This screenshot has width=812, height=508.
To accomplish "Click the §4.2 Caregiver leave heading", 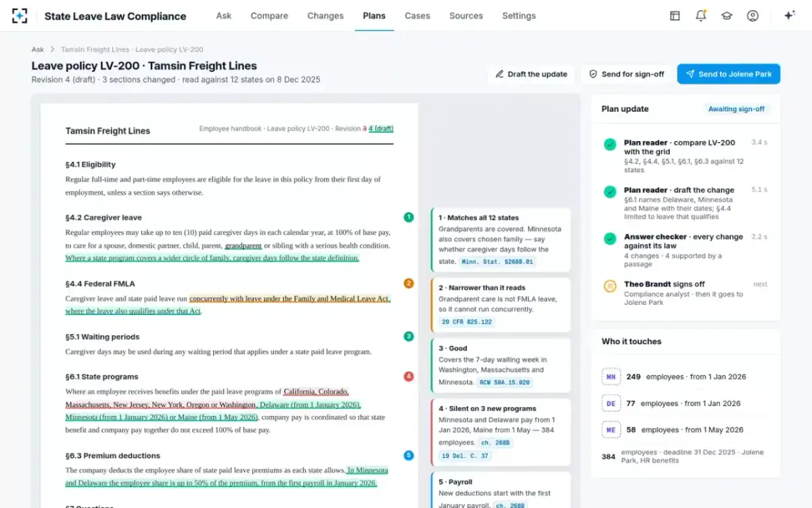I will click(104, 217).
